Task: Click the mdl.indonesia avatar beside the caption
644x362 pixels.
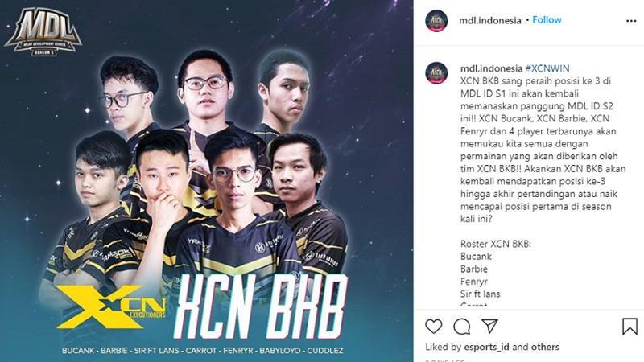Action: click(x=436, y=73)
